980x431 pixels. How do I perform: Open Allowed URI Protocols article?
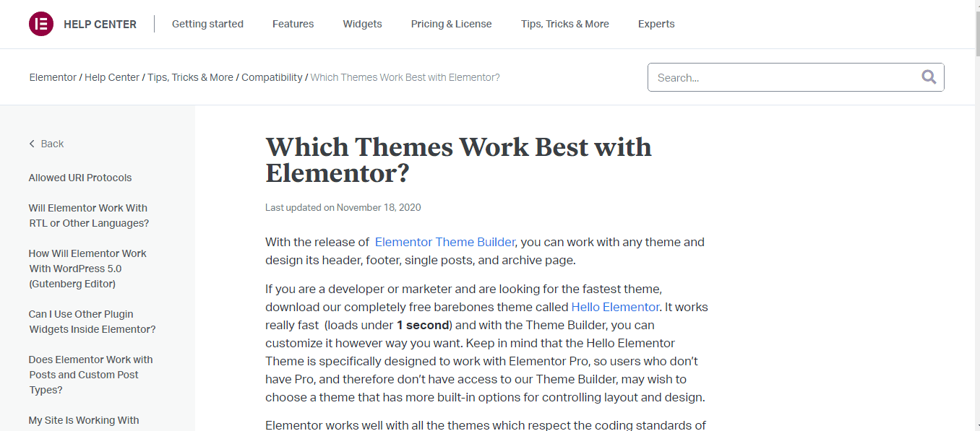pyautogui.click(x=80, y=178)
